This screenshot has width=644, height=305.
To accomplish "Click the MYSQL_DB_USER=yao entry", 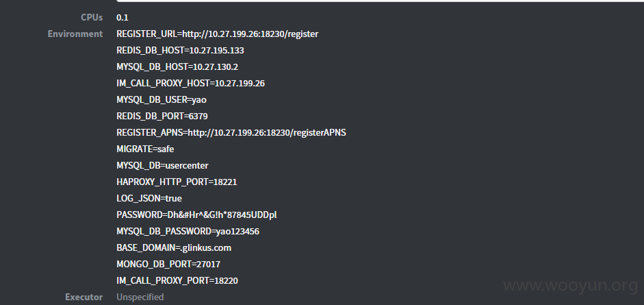I will pos(162,99).
